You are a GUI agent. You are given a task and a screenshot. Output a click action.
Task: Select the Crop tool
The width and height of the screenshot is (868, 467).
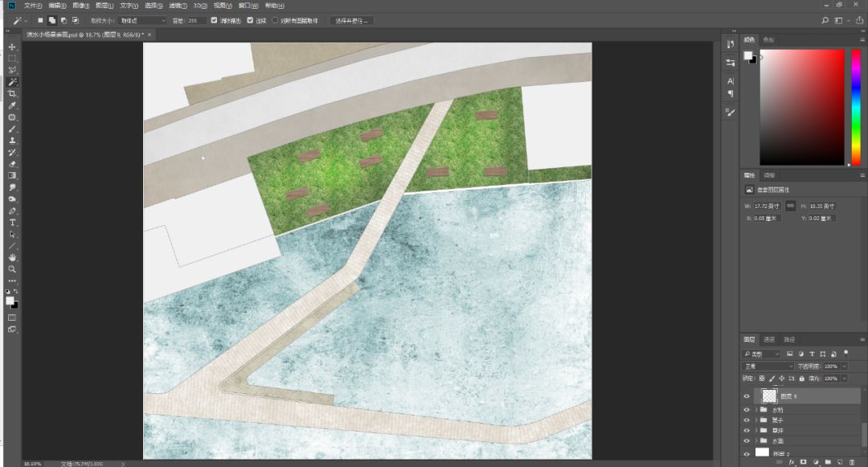pos(12,93)
